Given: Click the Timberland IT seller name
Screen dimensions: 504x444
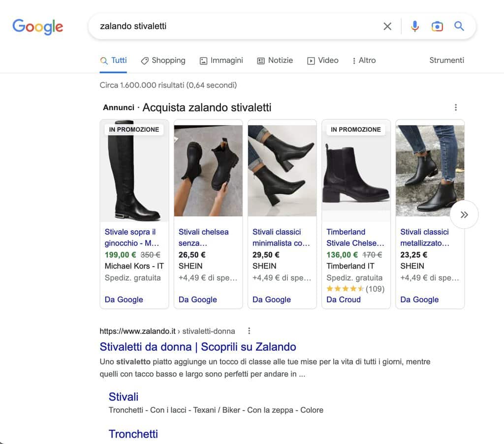Looking at the screenshot, I should click(350, 266).
